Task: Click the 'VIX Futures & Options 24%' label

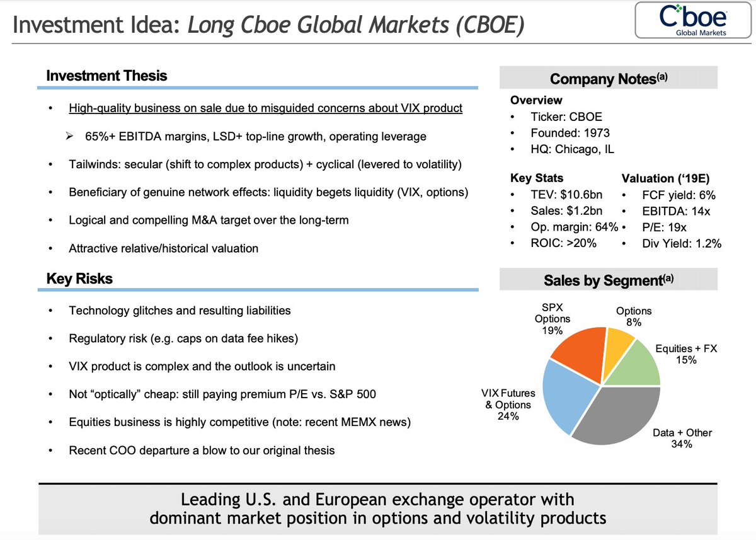Action: [508, 405]
